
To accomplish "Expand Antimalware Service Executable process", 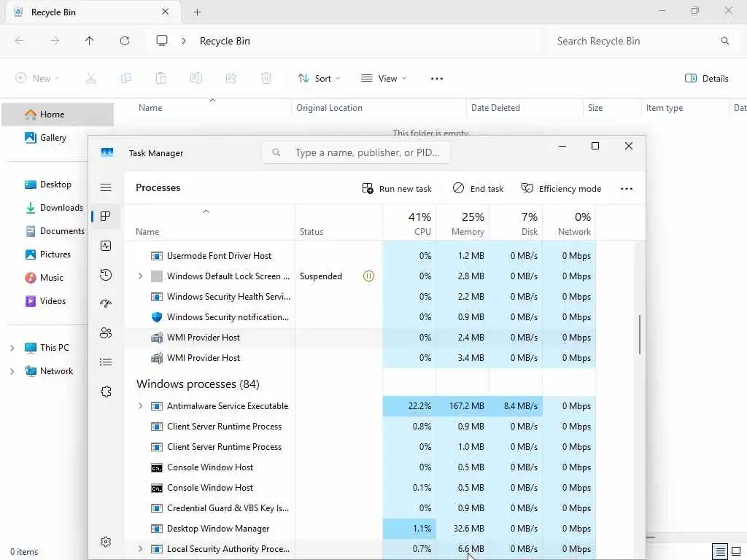I will [x=141, y=406].
